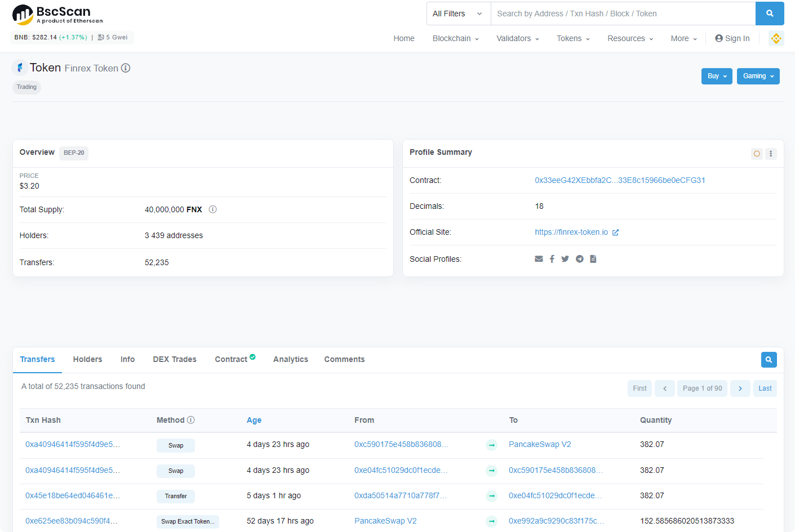
Task: Click external link icon beside official site
Action: click(615, 233)
